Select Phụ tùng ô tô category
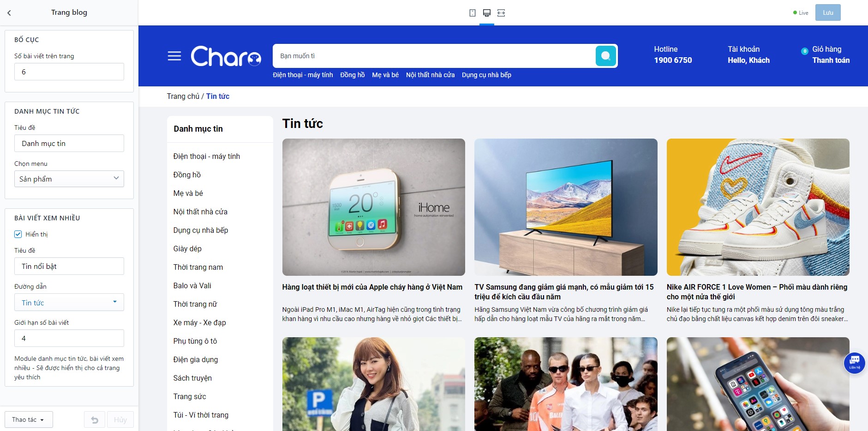Viewport: 868px width, 431px height. tap(195, 341)
